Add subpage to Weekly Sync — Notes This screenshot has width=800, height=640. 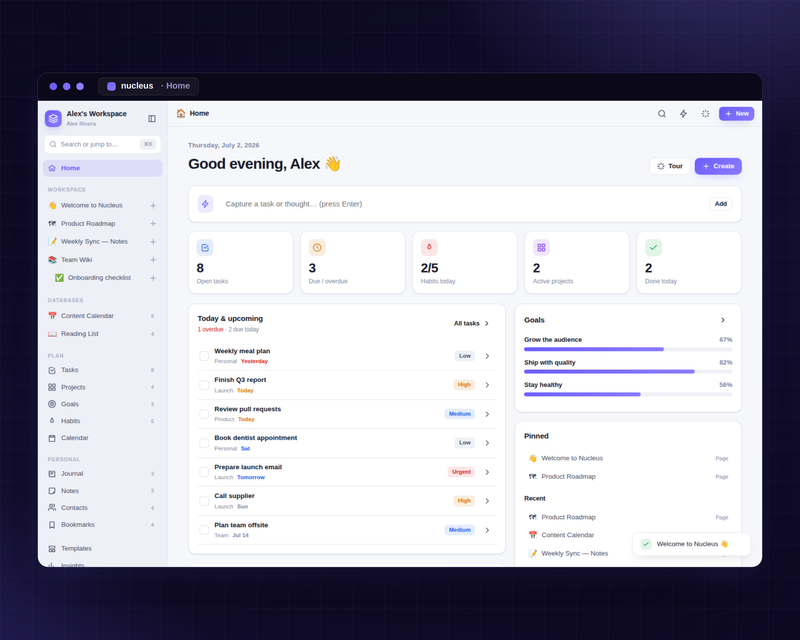click(153, 242)
